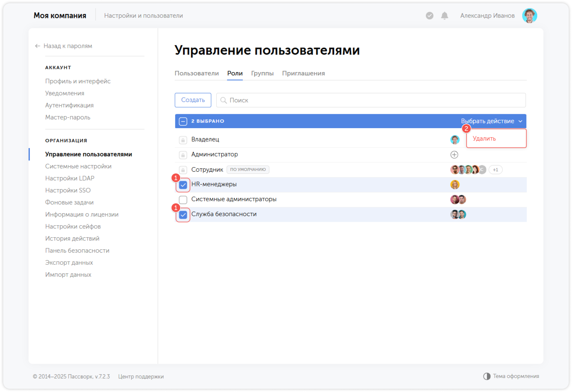Click the lock icon next to Владелец role

183,140
